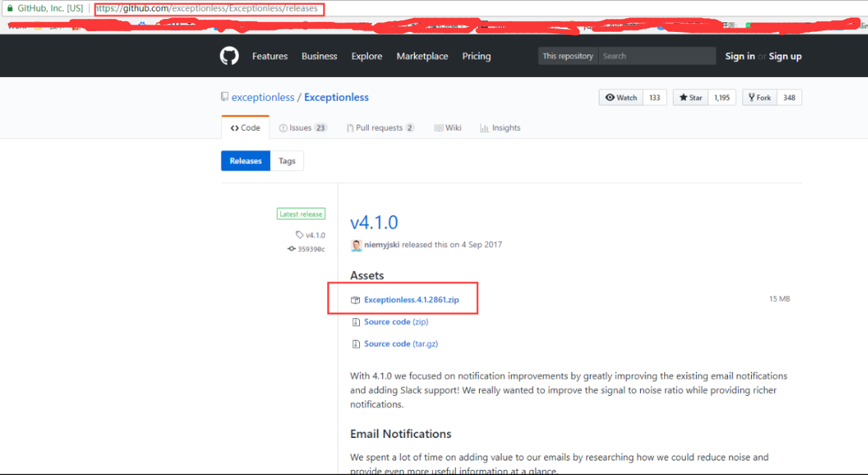Open Marketplace in the header
868x475 pixels.
coord(422,56)
